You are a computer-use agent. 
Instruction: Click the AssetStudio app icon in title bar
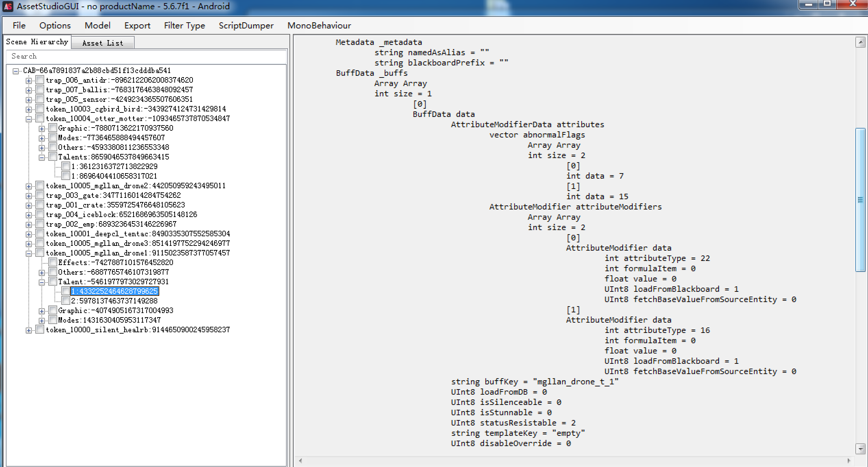(x=8, y=6)
